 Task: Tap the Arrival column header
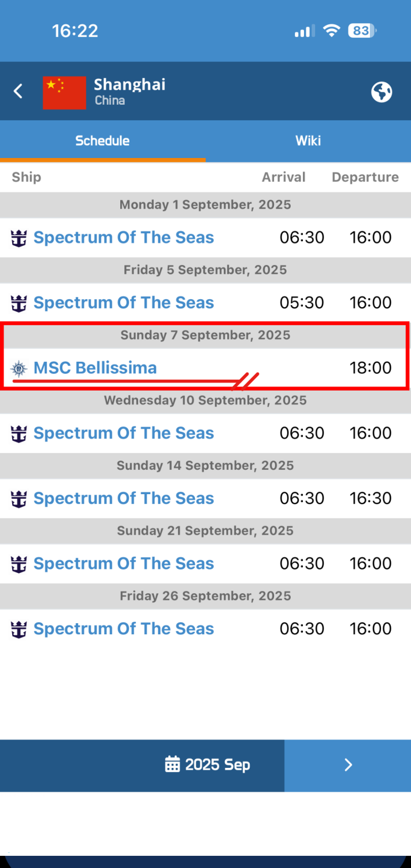pyautogui.click(x=284, y=177)
